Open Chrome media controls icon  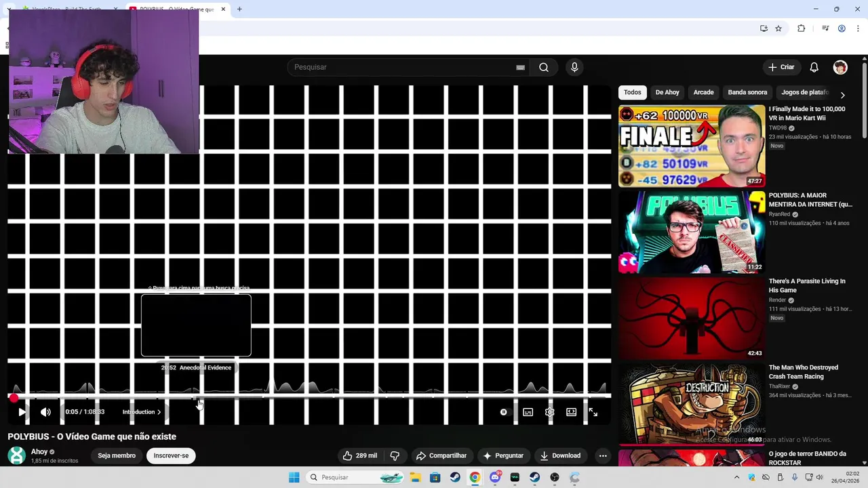(x=825, y=28)
